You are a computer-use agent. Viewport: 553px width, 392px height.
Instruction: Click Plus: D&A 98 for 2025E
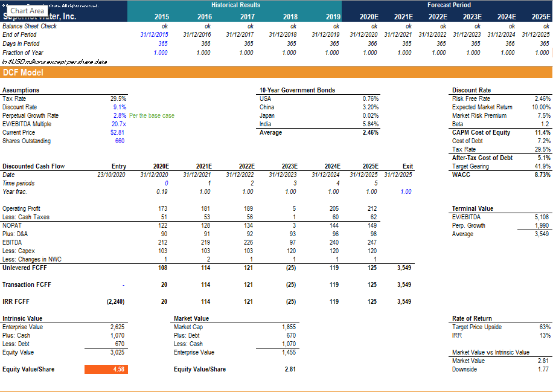pyautogui.click(x=374, y=234)
